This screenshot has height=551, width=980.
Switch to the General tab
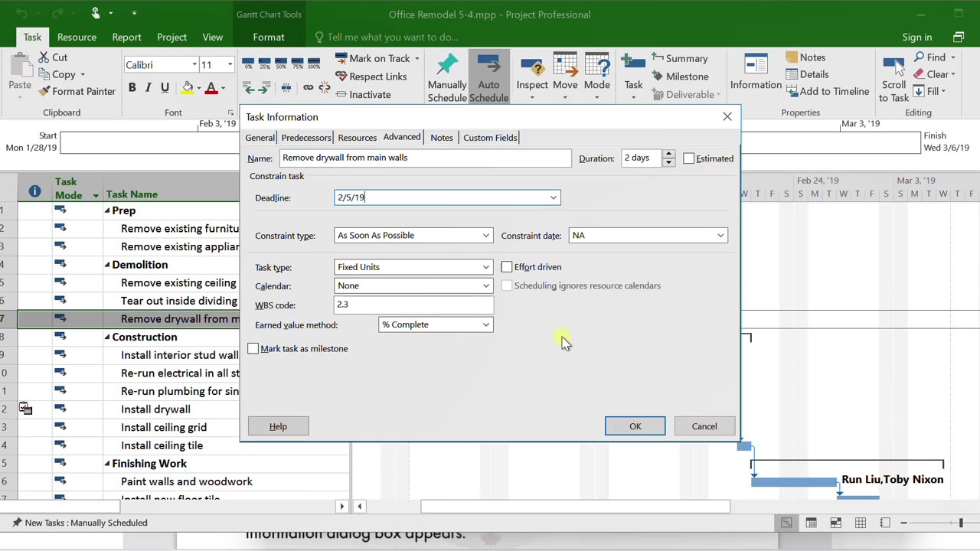[x=260, y=138]
